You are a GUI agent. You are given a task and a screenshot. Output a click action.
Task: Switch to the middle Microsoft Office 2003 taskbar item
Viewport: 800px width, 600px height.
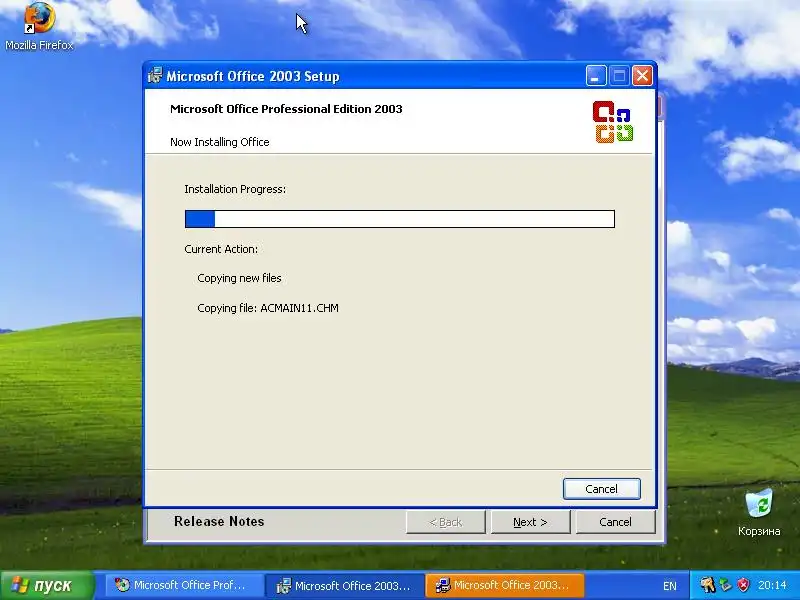345,585
